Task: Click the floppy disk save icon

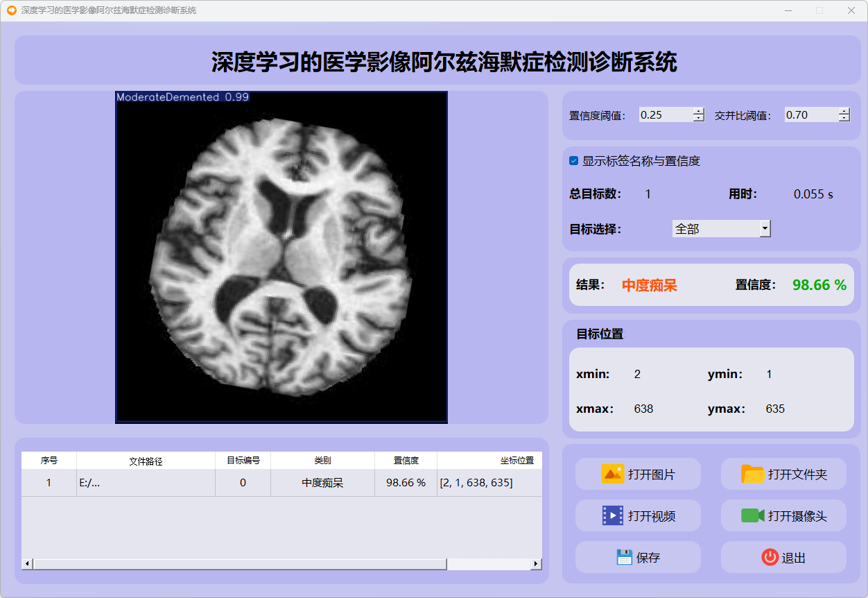Action: (x=624, y=557)
